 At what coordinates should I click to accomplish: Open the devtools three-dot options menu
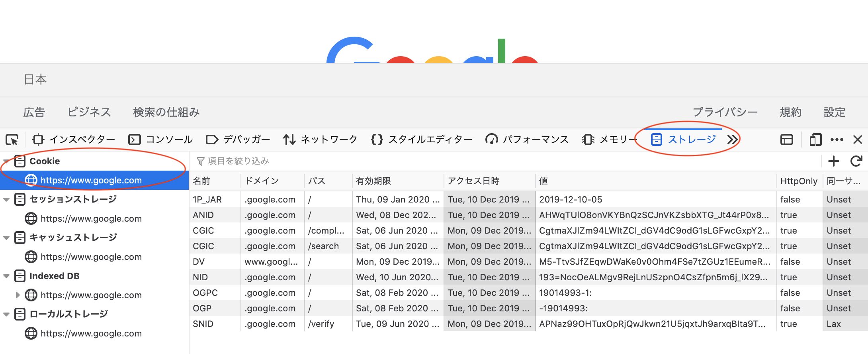[837, 140]
